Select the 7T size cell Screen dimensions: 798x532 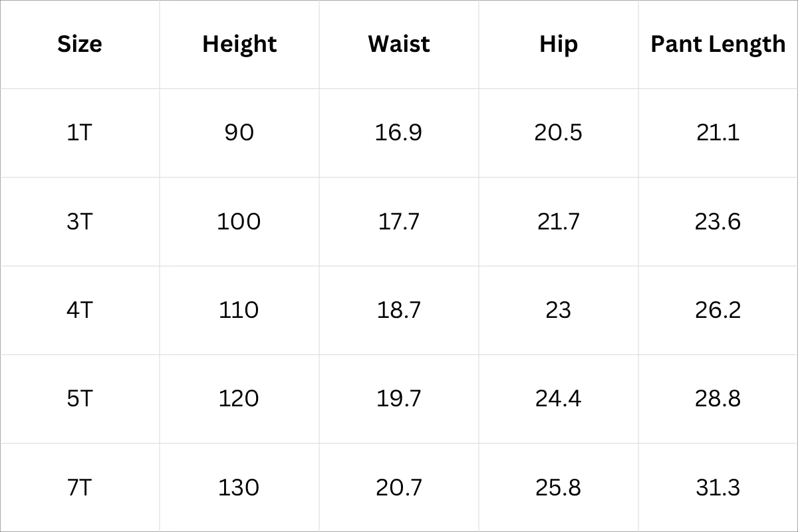click(80, 487)
